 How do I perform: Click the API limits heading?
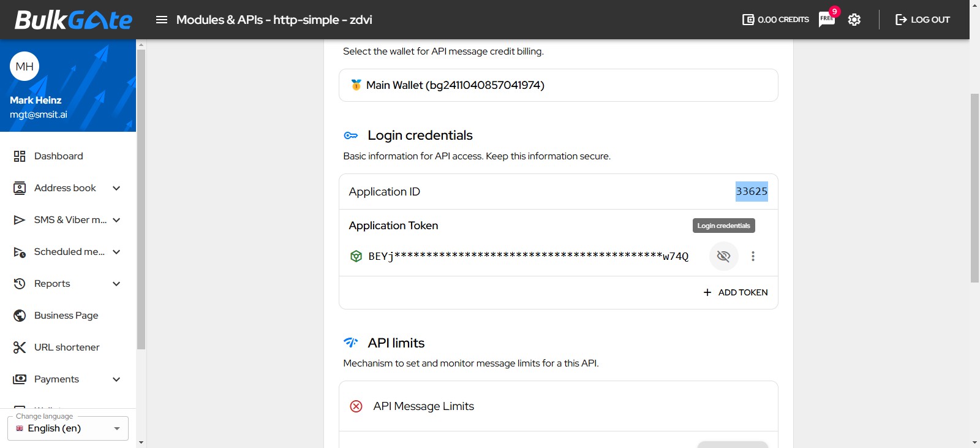tap(396, 343)
